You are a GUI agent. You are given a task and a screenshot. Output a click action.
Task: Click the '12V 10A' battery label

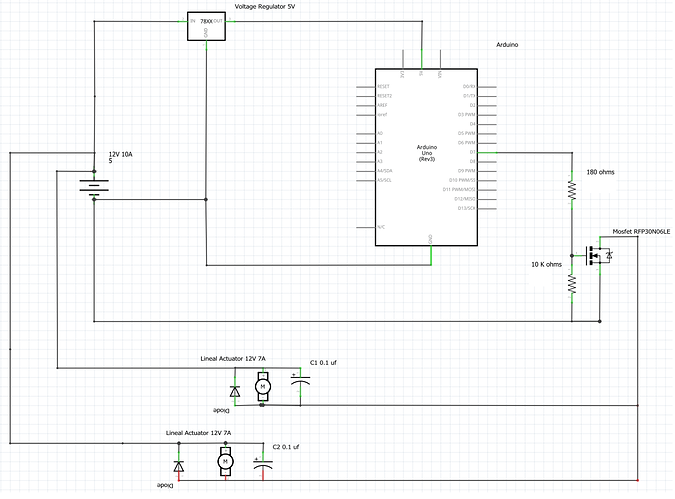[x=121, y=154]
